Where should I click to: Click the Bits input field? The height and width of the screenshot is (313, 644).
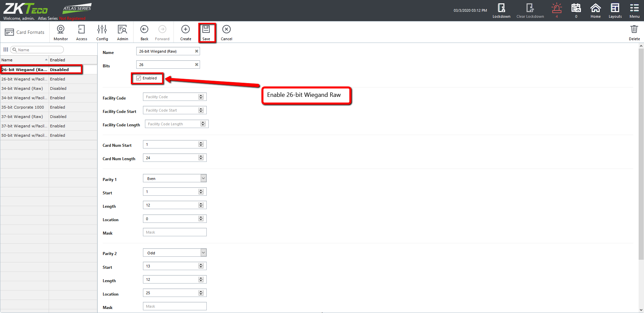pos(168,65)
